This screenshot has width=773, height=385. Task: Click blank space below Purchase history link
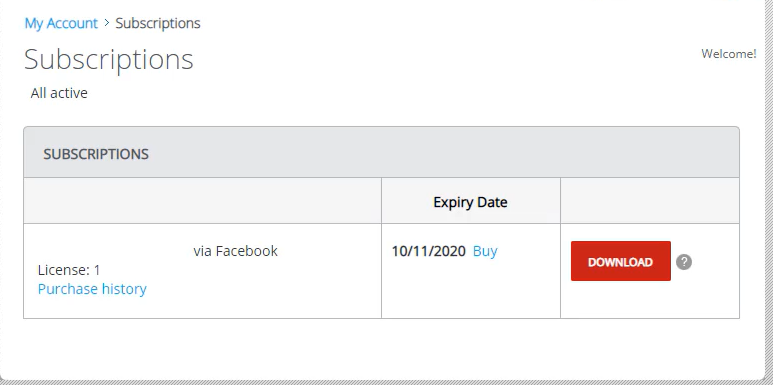point(202,308)
